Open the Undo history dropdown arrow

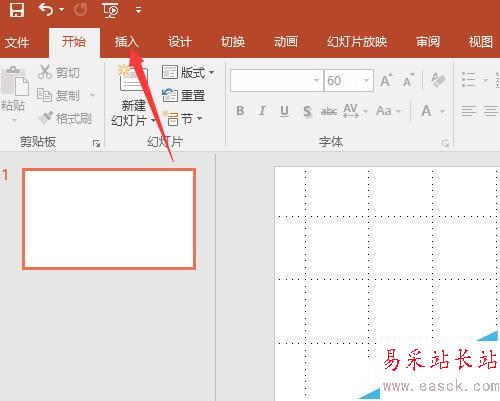[x=61, y=10]
